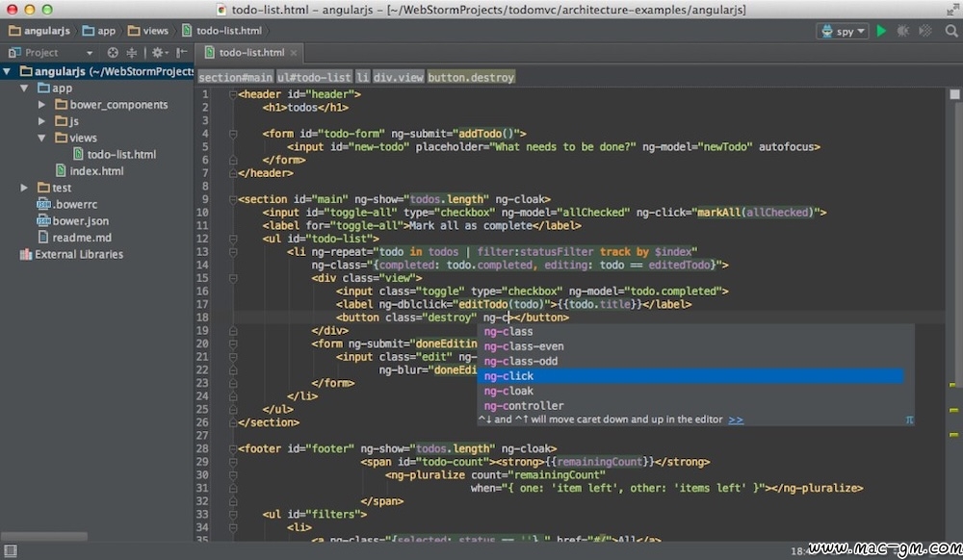963x560 pixels.
Task: Click the index.html file icon in tree
Action: point(60,170)
